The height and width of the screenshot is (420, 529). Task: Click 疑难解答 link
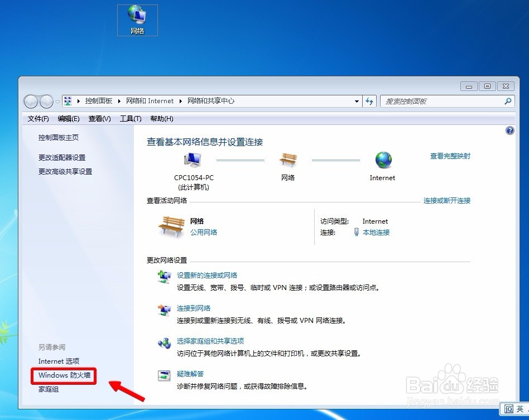[190, 374]
